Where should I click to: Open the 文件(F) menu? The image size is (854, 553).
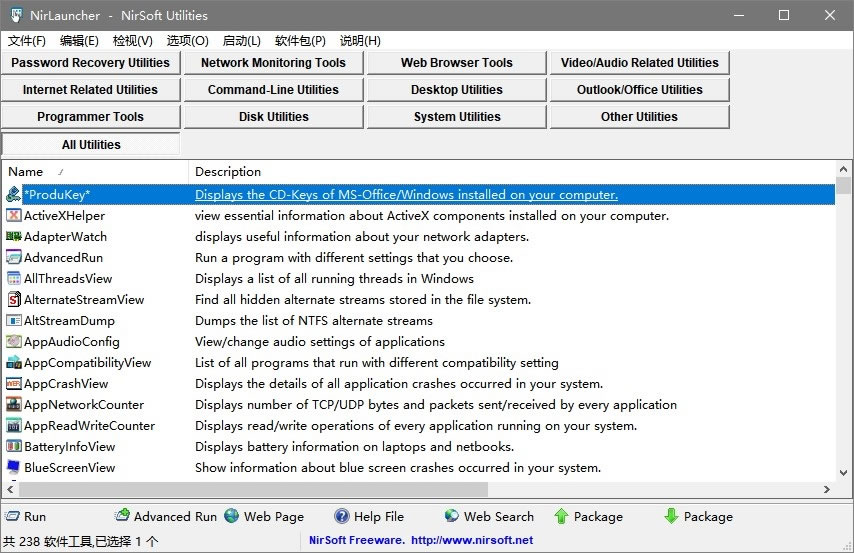pyautogui.click(x=27, y=41)
